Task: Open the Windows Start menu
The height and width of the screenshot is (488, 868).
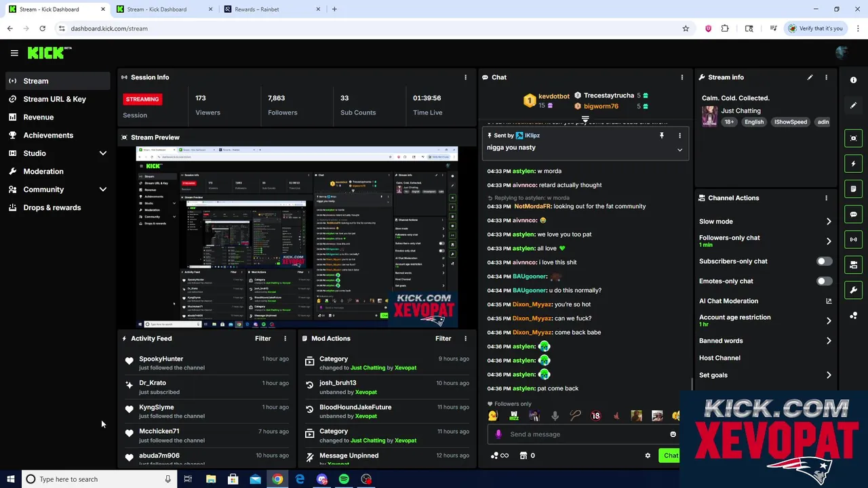Action: (x=10, y=479)
